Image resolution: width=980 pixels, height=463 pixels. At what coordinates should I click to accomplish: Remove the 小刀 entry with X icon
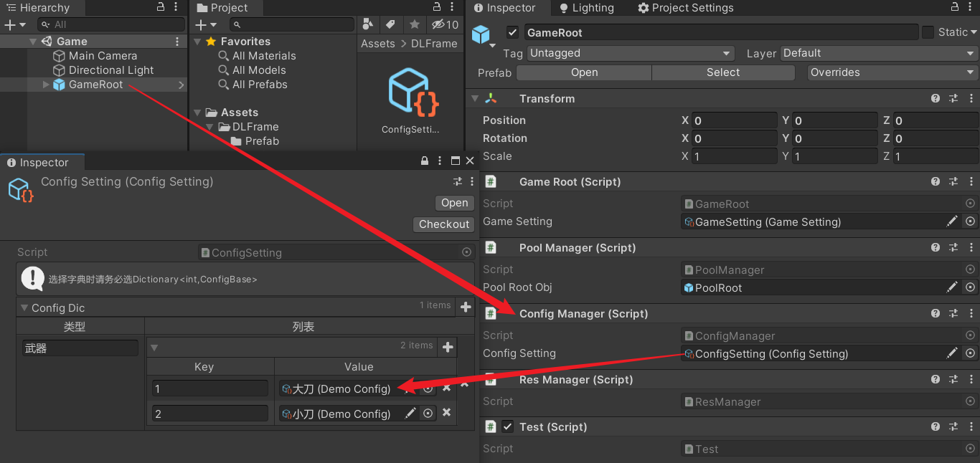[x=446, y=413]
